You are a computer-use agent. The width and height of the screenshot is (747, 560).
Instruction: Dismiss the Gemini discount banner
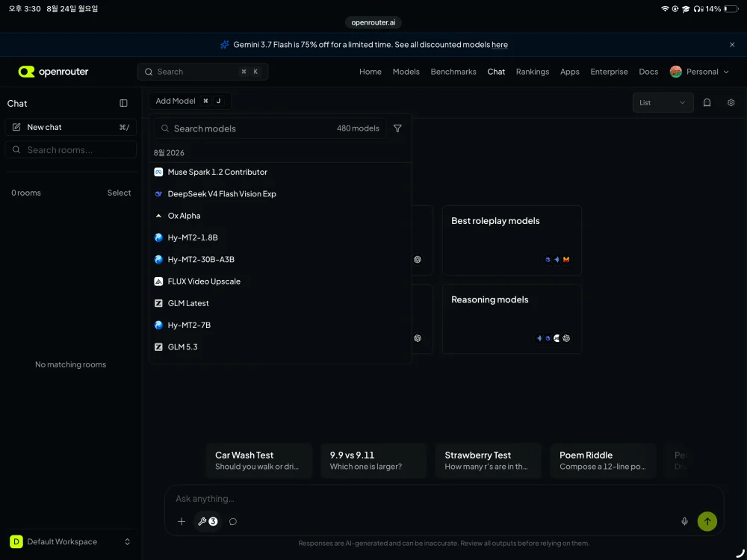coord(732,45)
